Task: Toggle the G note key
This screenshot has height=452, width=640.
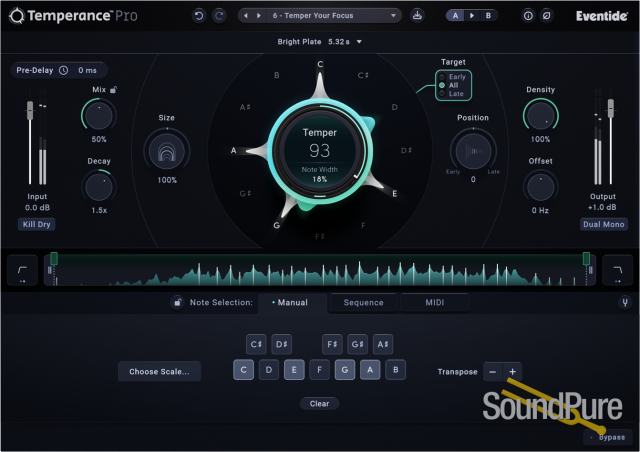Action: (345, 370)
